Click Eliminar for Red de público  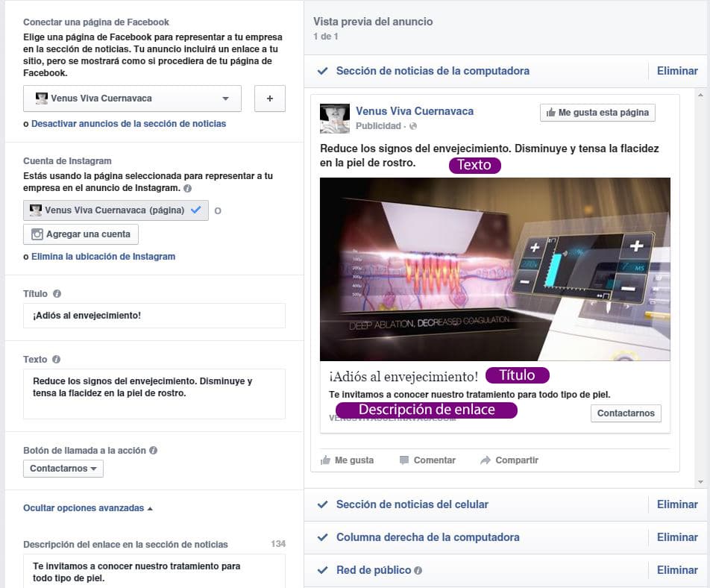pos(677,570)
